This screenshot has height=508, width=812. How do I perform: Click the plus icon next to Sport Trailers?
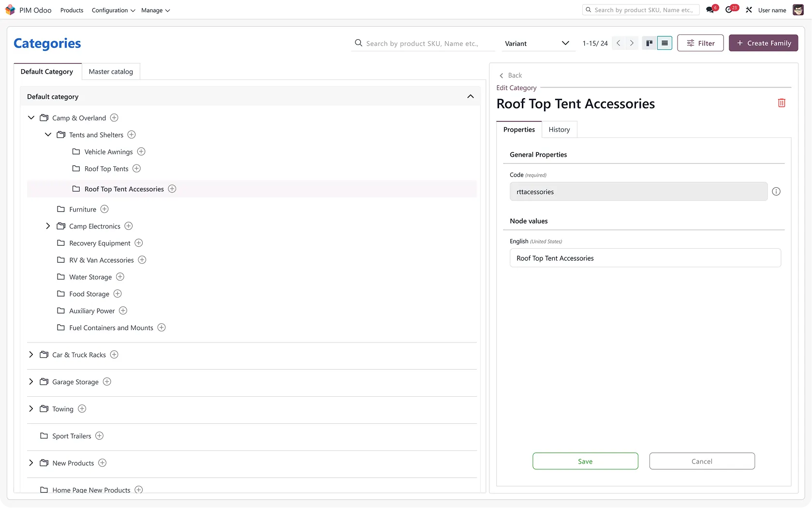[100, 436]
